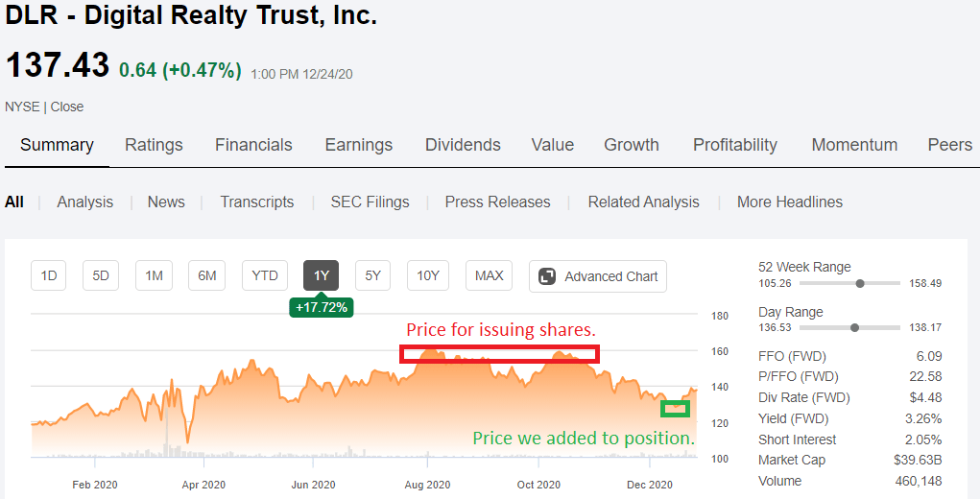Viewport: 980px width, 499px height.
Task: Open Transcripts filter link
Action: pyautogui.click(x=256, y=202)
